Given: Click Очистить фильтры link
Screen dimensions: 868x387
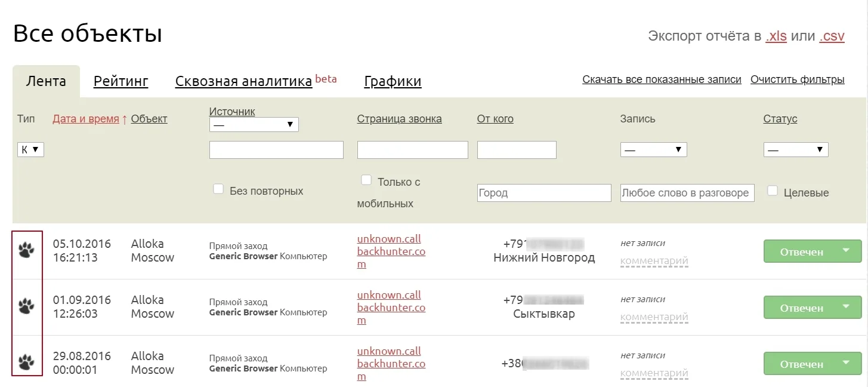Looking at the screenshot, I should (x=798, y=79).
